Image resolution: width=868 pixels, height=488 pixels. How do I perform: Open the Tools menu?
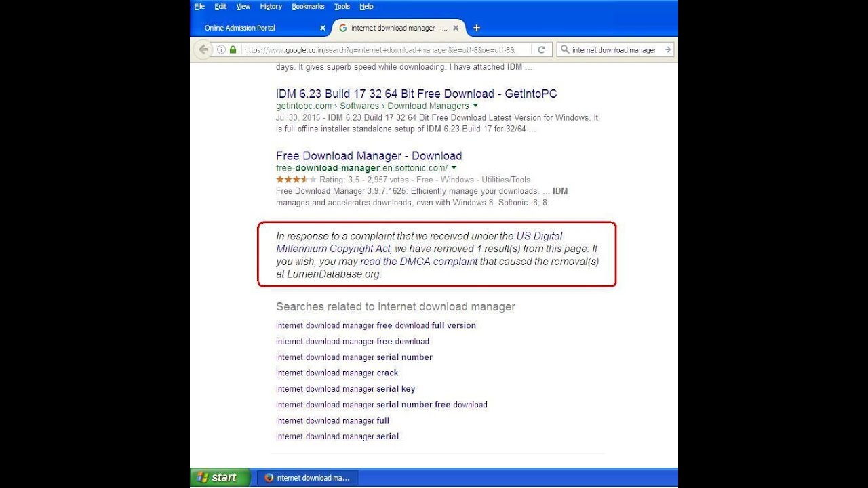coord(342,6)
